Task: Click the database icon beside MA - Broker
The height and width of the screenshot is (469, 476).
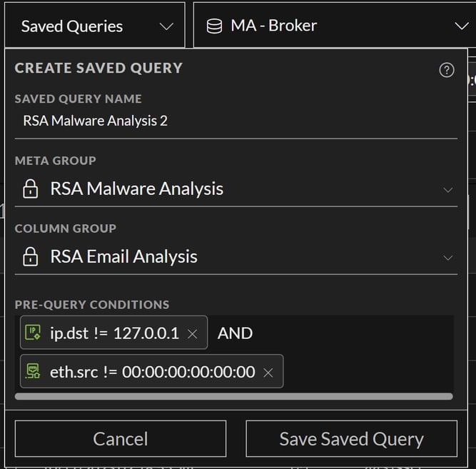Action: click(x=214, y=26)
